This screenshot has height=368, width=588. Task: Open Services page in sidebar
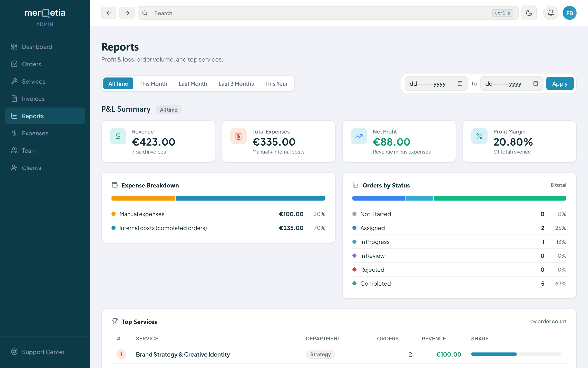(x=45, y=81)
